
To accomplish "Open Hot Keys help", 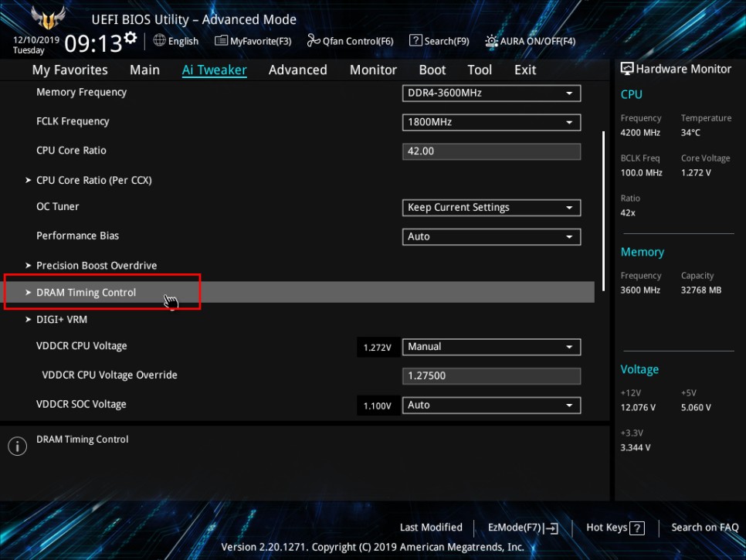I will 615,528.
